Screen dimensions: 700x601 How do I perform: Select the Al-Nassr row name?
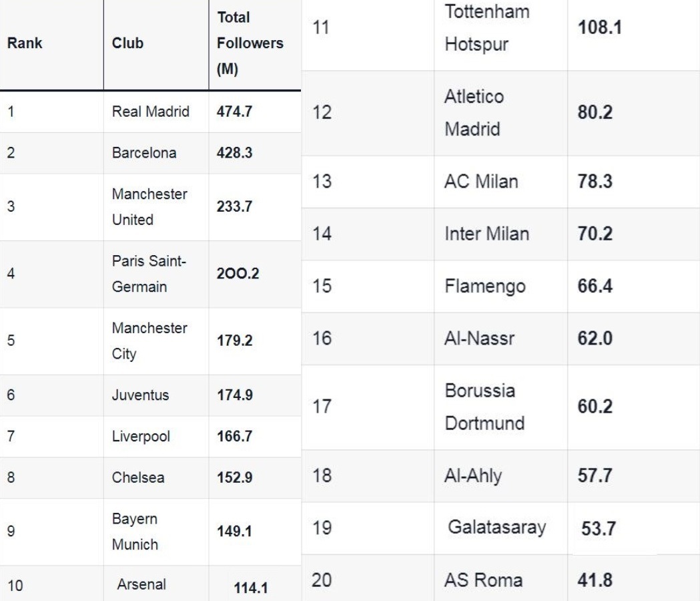point(479,338)
